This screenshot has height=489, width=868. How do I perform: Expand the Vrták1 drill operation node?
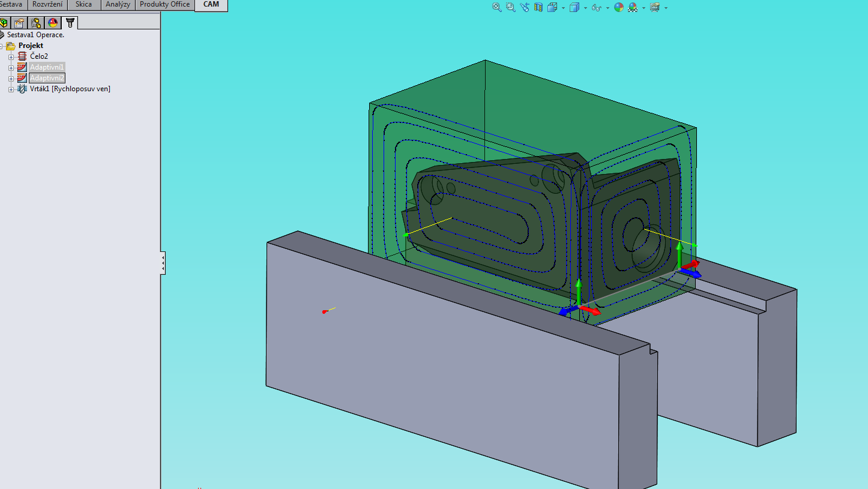click(x=11, y=89)
